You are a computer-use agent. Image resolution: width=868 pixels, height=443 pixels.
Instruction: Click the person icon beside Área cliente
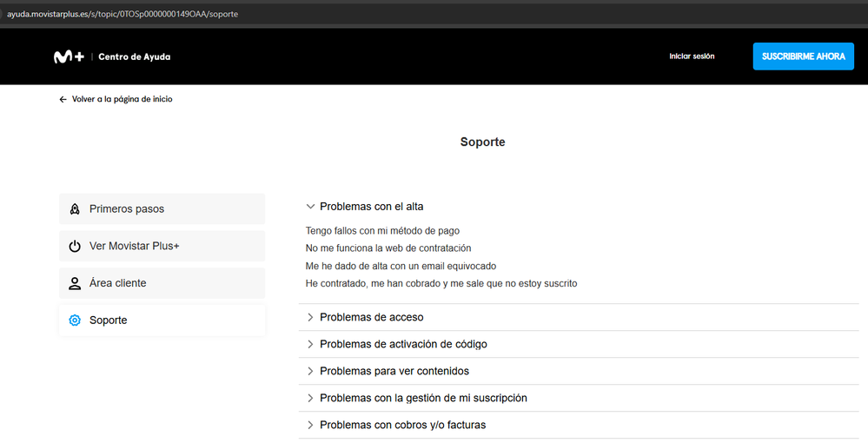[75, 283]
